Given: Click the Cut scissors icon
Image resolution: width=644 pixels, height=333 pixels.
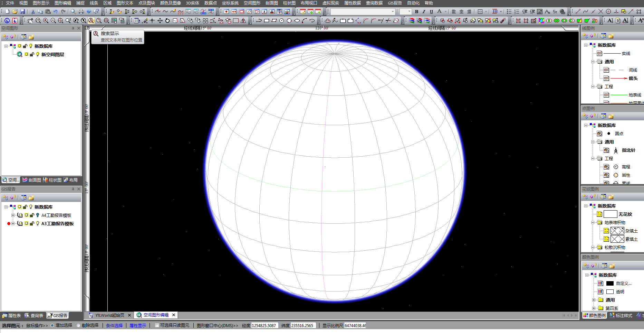Looking at the screenshot, I should pyautogui.click(x=33, y=11).
